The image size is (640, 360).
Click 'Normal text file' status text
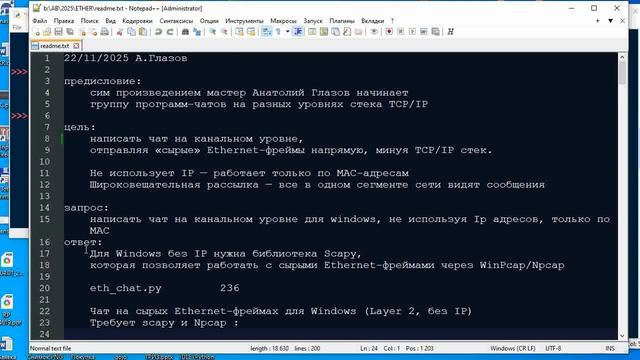51,349
